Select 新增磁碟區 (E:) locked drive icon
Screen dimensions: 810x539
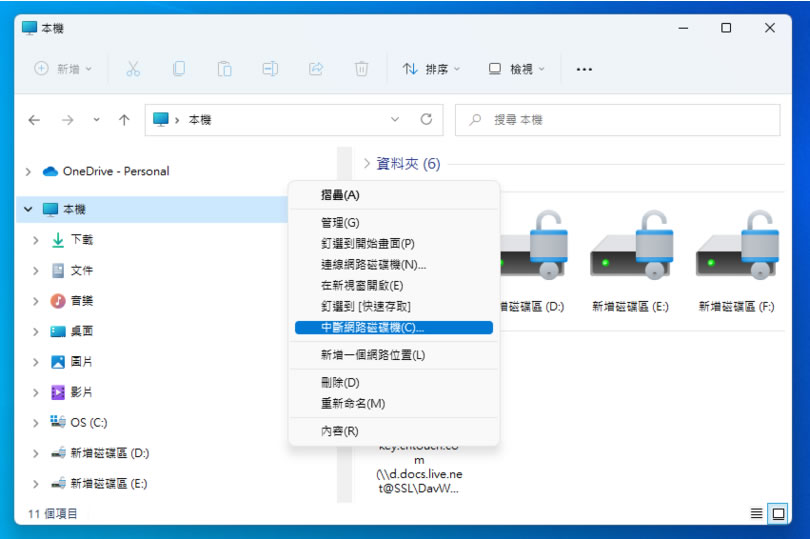631,245
